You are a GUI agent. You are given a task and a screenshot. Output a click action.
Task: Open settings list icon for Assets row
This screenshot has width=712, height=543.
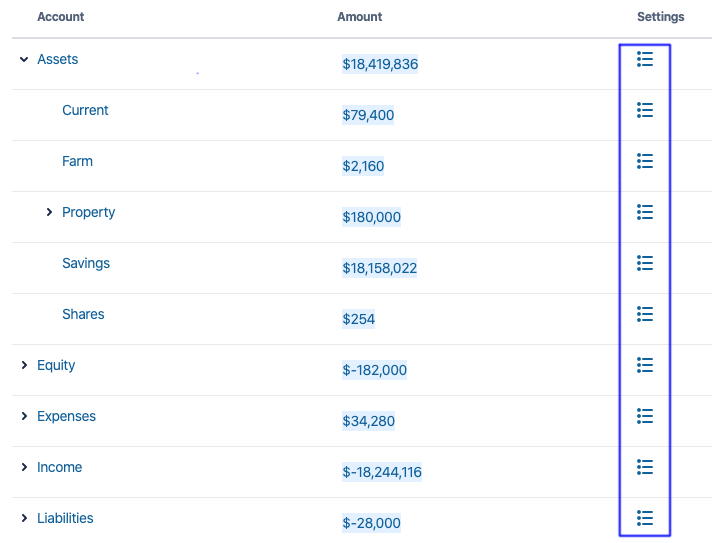[645, 60]
